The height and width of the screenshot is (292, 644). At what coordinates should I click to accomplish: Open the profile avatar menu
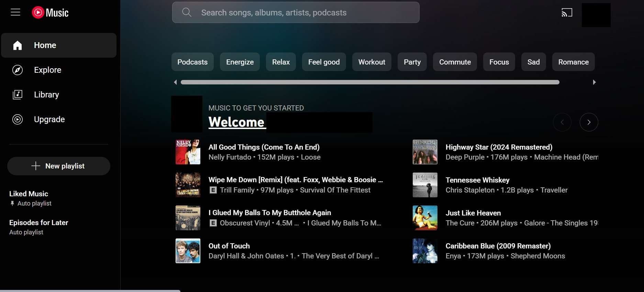tap(596, 15)
